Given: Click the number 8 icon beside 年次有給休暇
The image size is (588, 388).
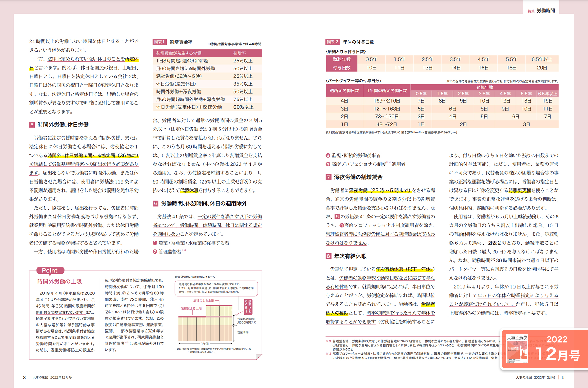Looking at the screenshot, I should (x=328, y=256).
